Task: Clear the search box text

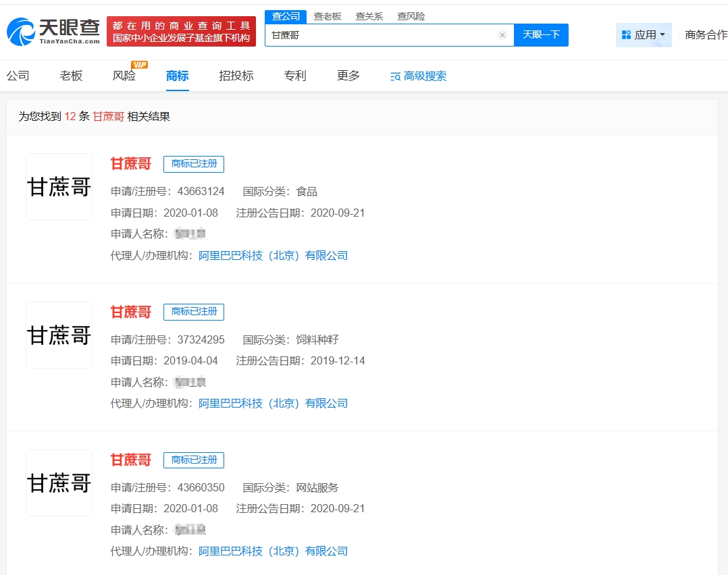Action: click(x=502, y=35)
